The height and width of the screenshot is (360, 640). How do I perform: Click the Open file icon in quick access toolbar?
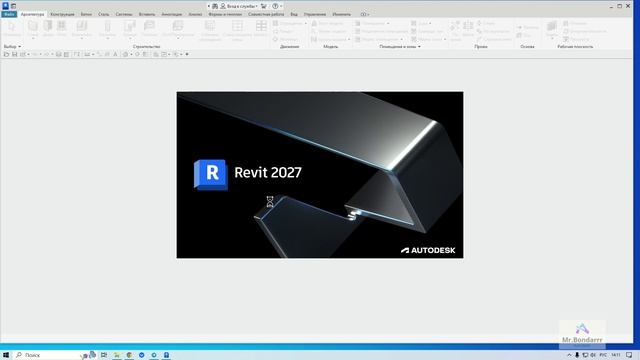(7, 54)
